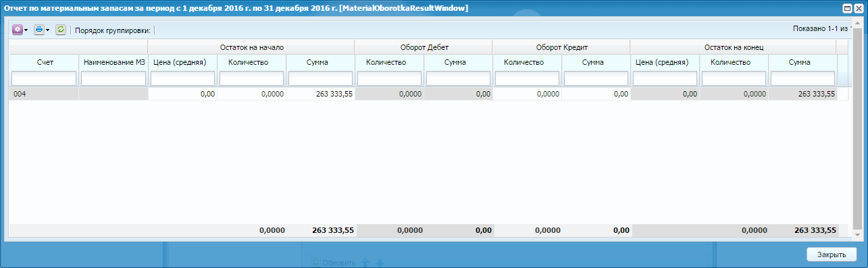This screenshot has width=868, height=268.
Task: Click the Остаток на конец group header
Action: [x=733, y=47]
